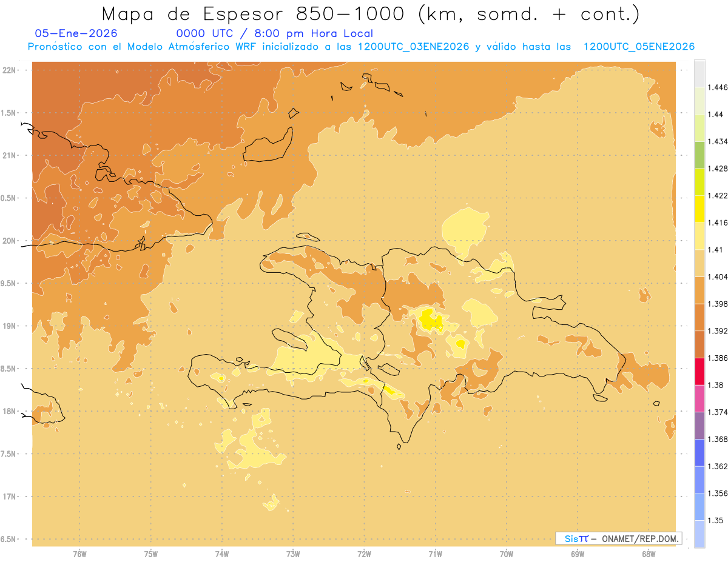
Task: Pick the dark orange swatch between 1.386 and 1.392
Action: tap(699, 344)
